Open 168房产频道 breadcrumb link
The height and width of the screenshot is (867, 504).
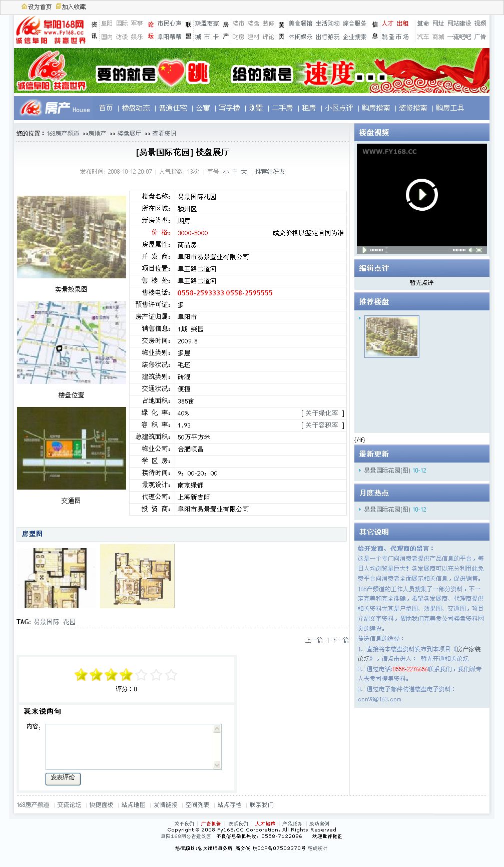pyautogui.click(x=63, y=134)
